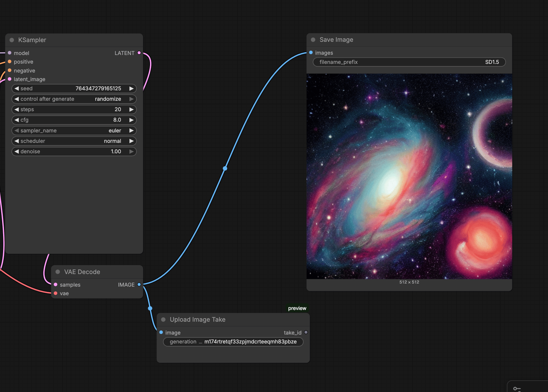Click the samples input socket on VAE Decode
Image resolution: width=548 pixels, height=392 pixels.
[56, 284]
